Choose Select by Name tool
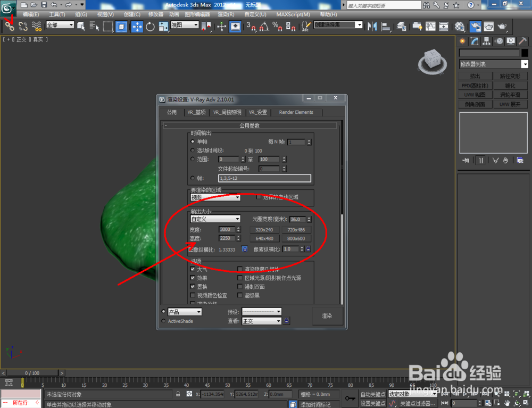532x408 pixels. pos(94,26)
